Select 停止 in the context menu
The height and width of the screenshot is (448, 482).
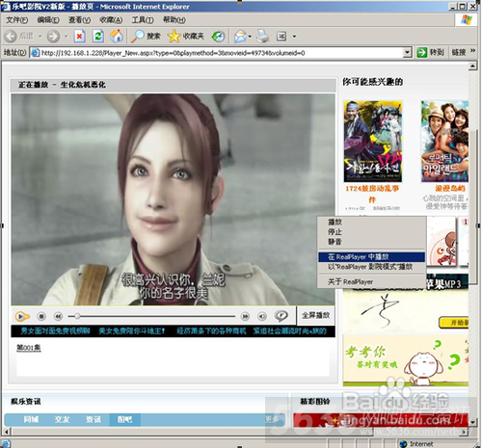tap(371, 232)
